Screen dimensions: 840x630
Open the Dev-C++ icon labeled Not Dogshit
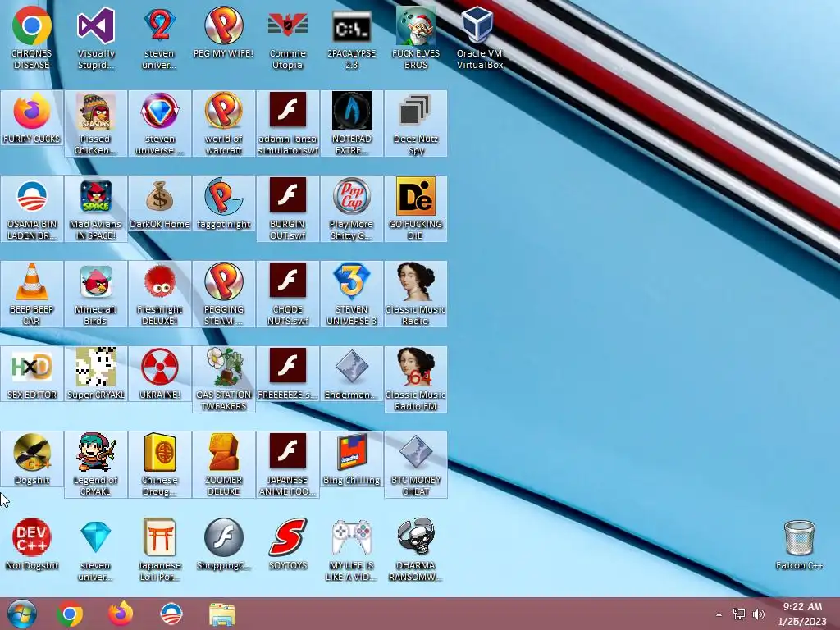[x=32, y=544]
